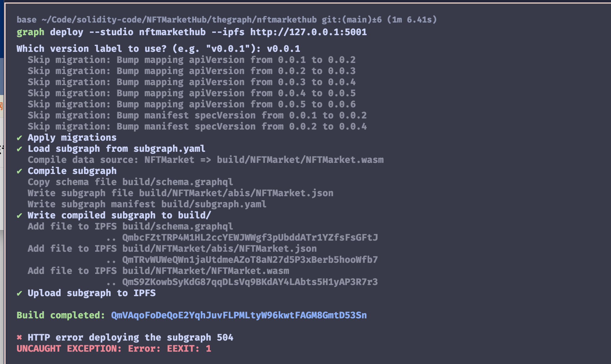Click the Copy schema file build/schema.graphql line

pos(130,182)
